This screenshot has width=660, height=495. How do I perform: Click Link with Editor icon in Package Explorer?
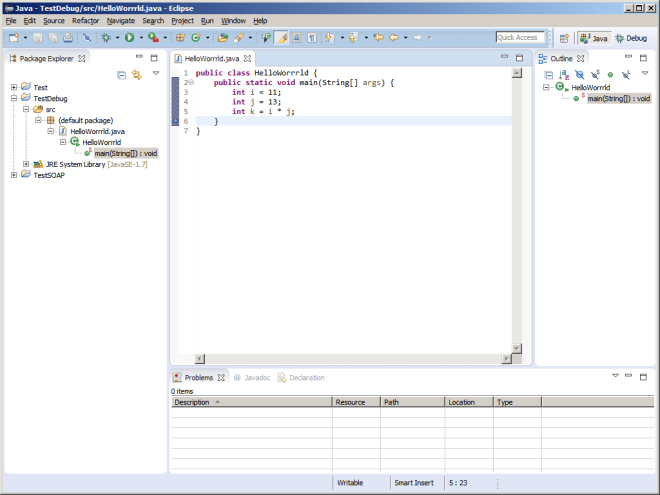pyautogui.click(x=137, y=74)
